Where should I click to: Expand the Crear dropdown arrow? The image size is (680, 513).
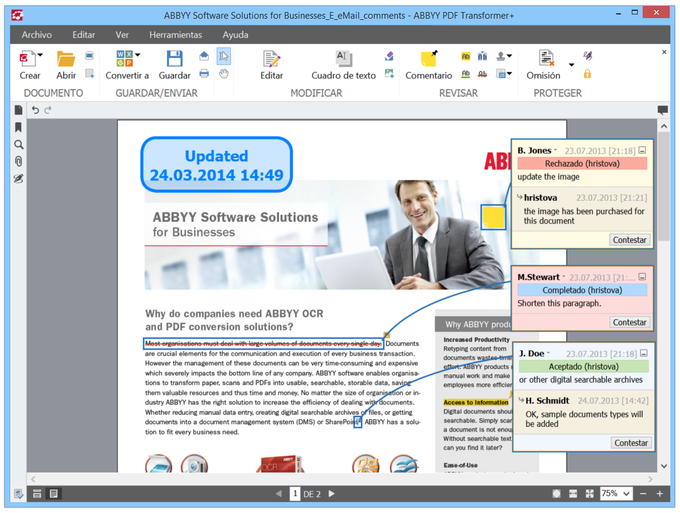(x=40, y=55)
